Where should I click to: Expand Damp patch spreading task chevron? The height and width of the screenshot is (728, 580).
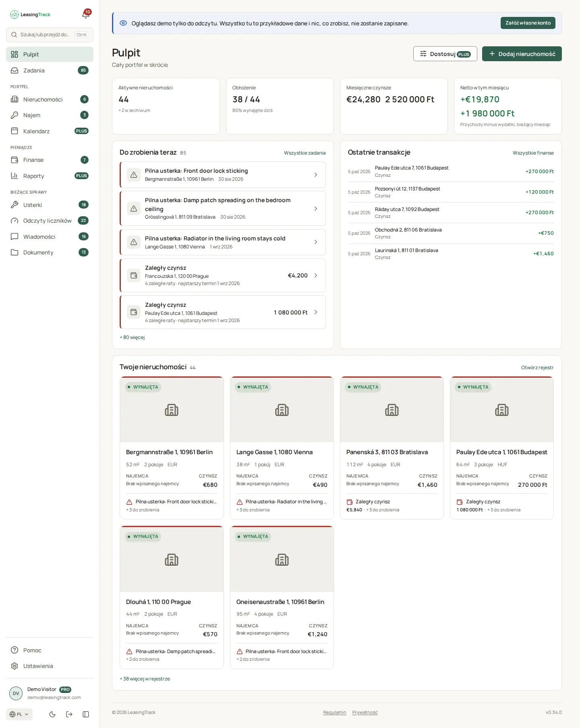[x=316, y=209]
